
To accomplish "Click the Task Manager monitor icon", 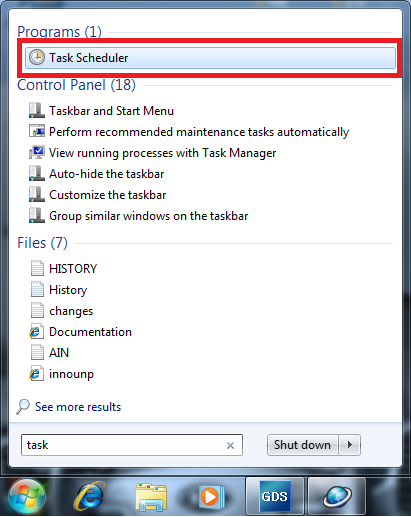I will [x=37, y=153].
